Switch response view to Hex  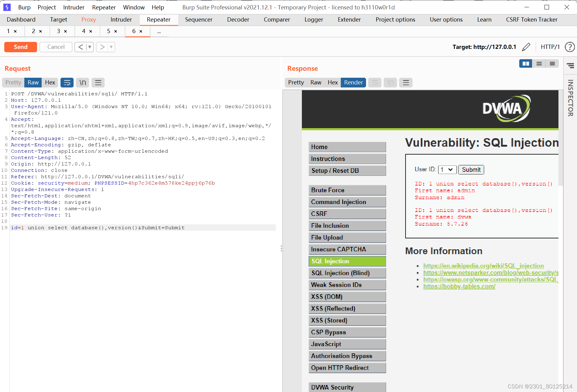point(333,83)
